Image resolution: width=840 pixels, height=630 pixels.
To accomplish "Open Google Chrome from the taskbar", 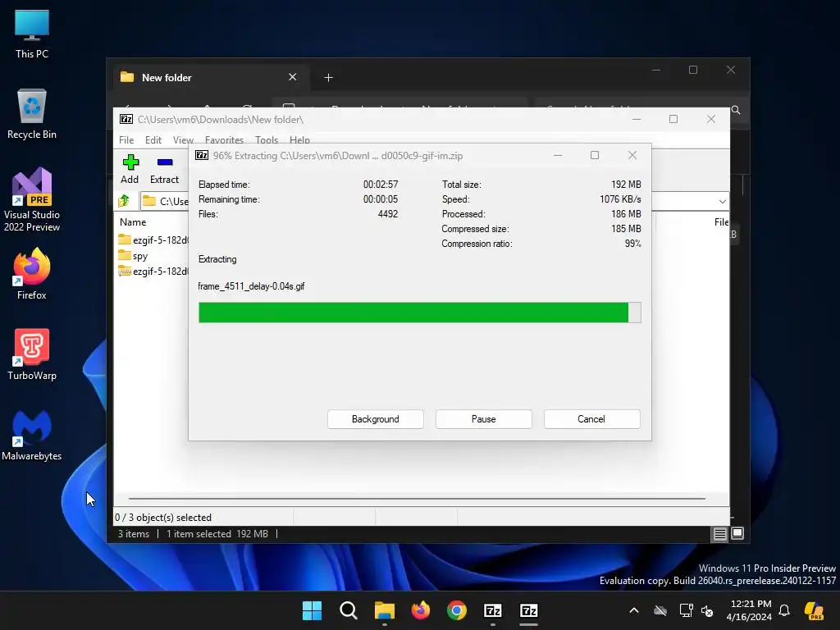I will click(x=456, y=610).
